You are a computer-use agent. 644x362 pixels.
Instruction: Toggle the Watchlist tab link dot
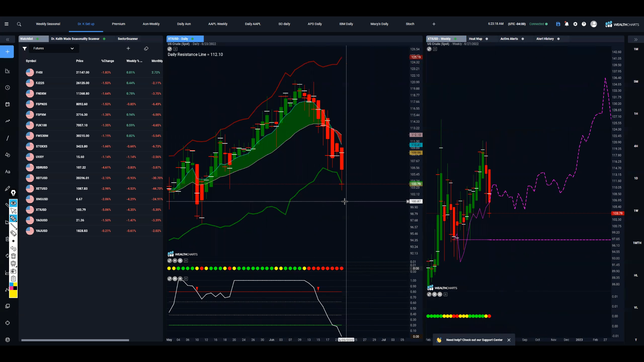click(38, 39)
